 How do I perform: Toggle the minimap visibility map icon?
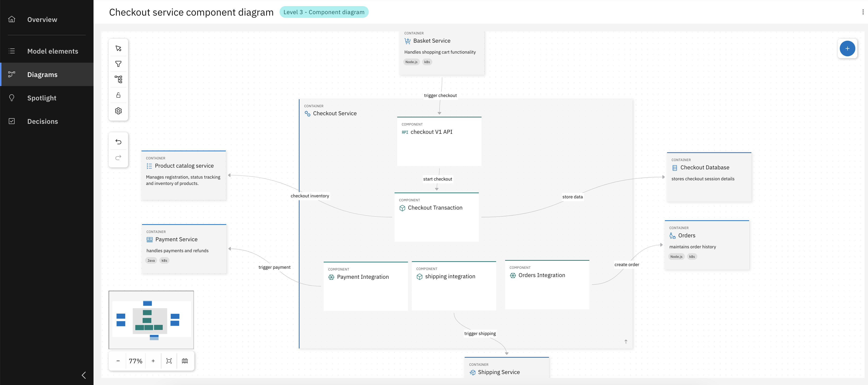click(x=185, y=361)
